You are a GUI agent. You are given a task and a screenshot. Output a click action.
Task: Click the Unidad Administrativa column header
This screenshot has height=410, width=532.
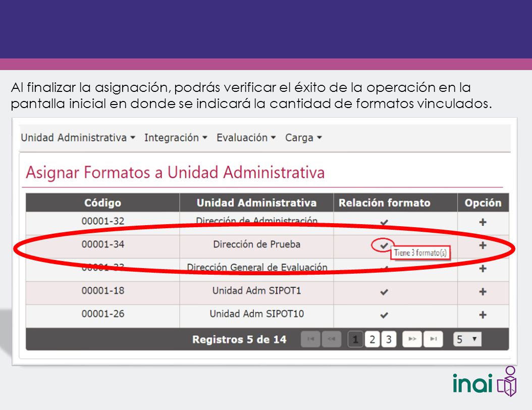point(256,202)
